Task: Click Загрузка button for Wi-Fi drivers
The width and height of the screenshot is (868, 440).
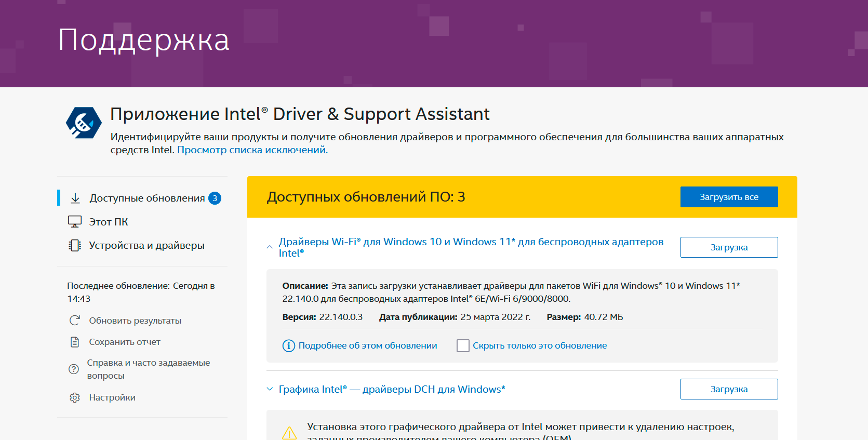Action: click(x=729, y=247)
